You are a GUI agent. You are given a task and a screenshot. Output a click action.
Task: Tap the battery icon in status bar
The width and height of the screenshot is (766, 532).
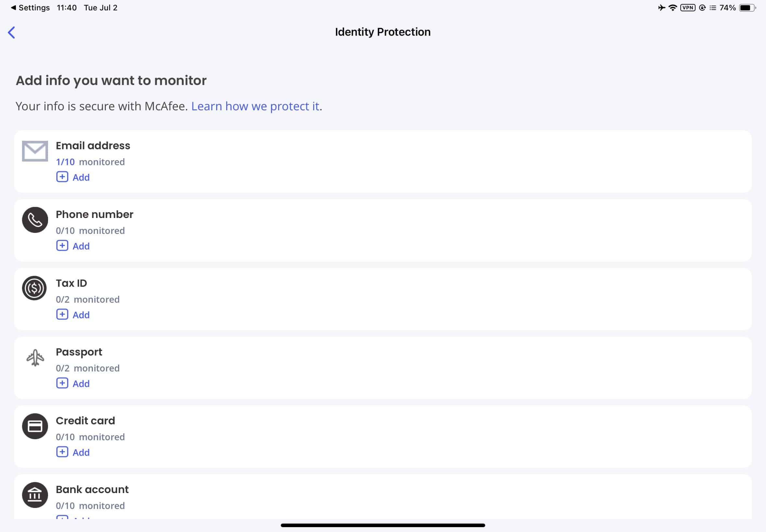(x=747, y=8)
